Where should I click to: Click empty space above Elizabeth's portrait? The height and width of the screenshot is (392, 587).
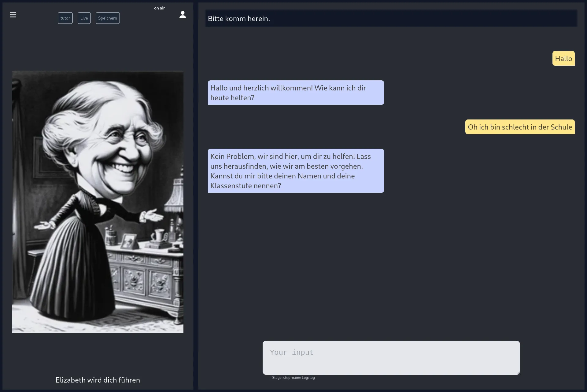coord(98,49)
